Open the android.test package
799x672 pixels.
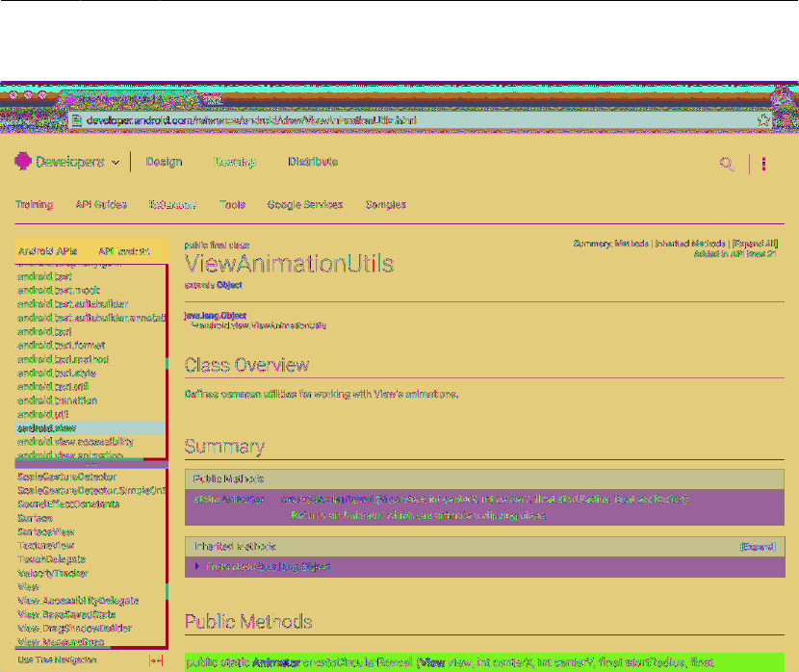(x=45, y=276)
